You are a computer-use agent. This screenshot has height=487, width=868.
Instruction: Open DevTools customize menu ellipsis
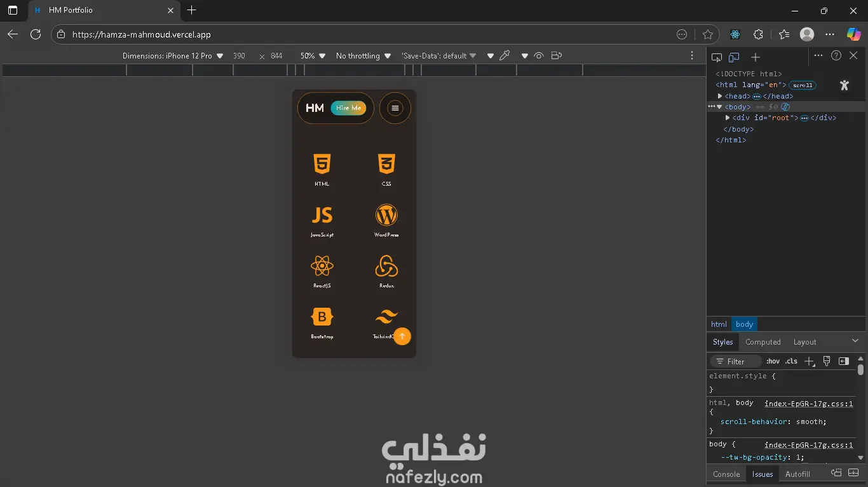818,56
